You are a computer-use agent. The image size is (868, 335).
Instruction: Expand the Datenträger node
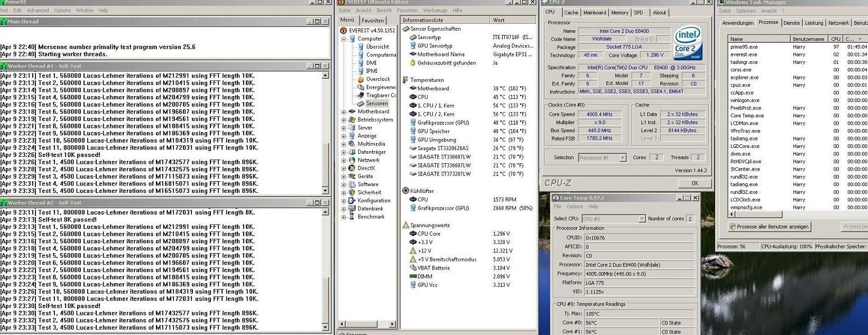click(x=344, y=152)
